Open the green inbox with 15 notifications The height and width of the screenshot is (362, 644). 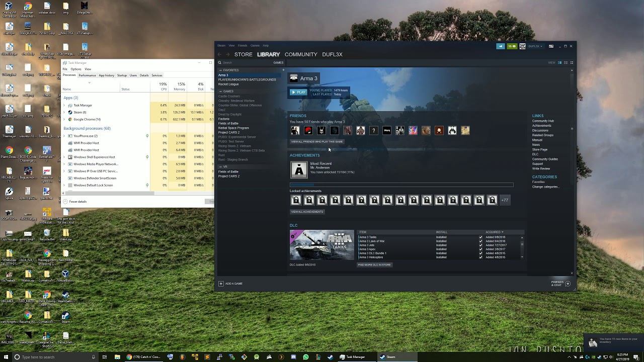pyautogui.click(x=512, y=46)
